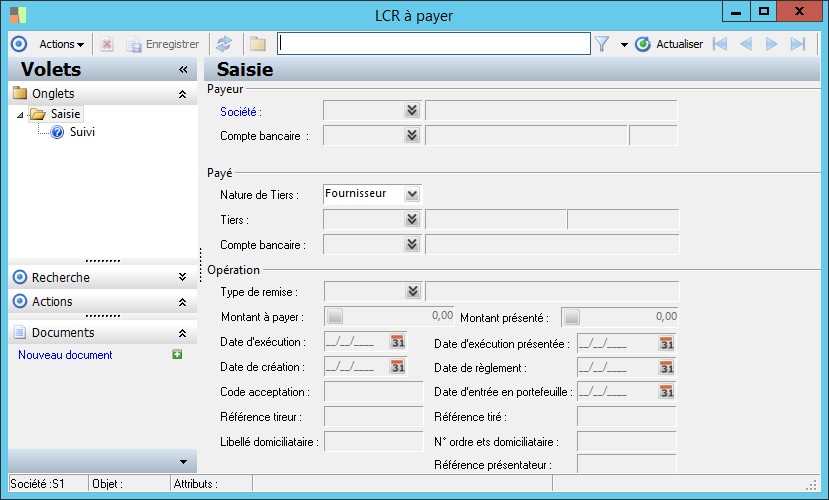This screenshot has width=829, height=500.
Task: Go to previous record arrow
Action: [745, 44]
